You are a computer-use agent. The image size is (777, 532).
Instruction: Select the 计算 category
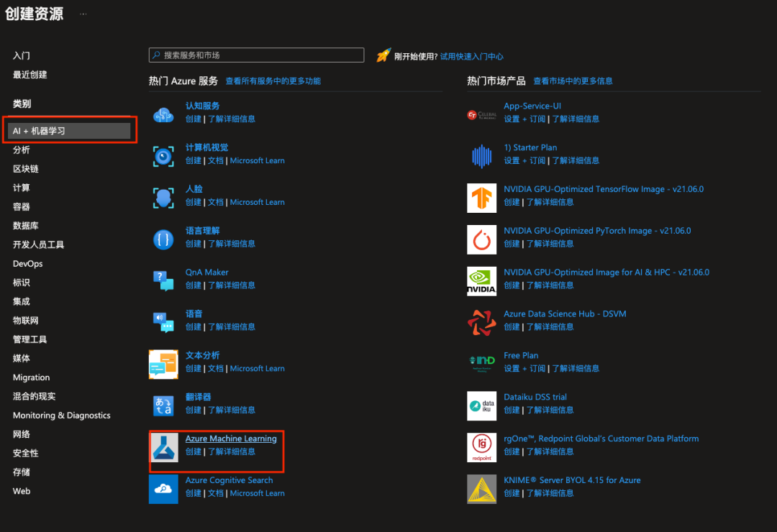point(22,188)
